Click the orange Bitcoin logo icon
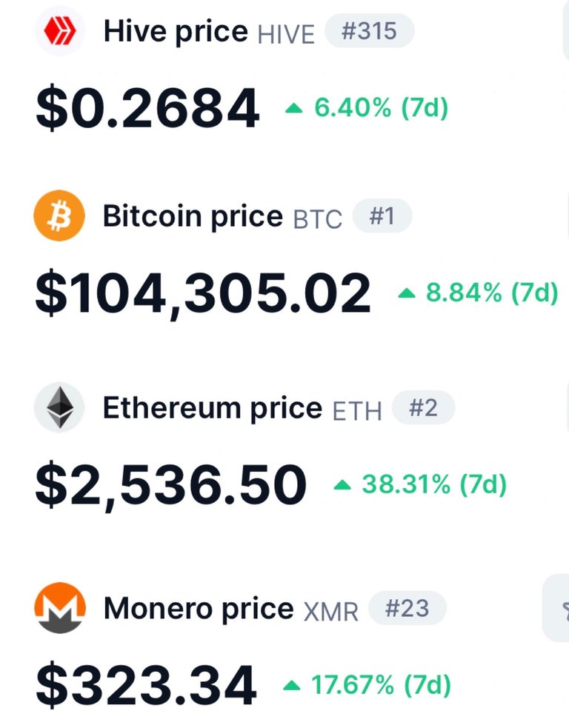The image size is (569, 728). coord(59,216)
